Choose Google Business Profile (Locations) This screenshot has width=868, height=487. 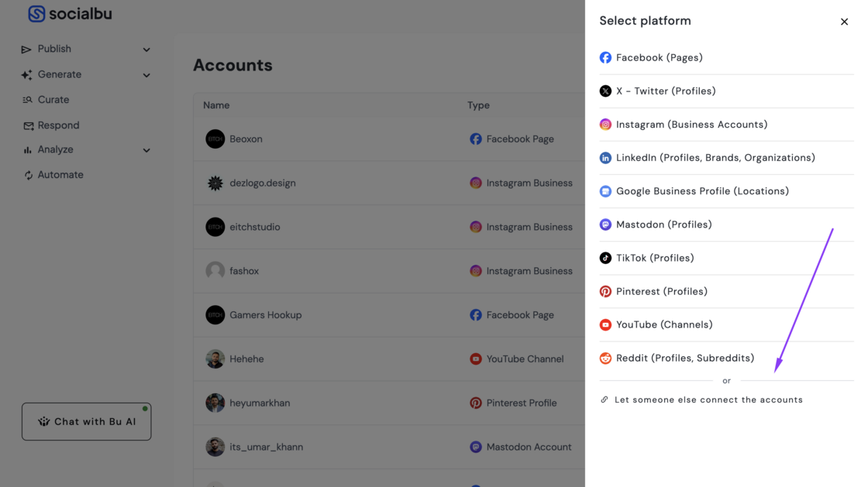(702, 191)
